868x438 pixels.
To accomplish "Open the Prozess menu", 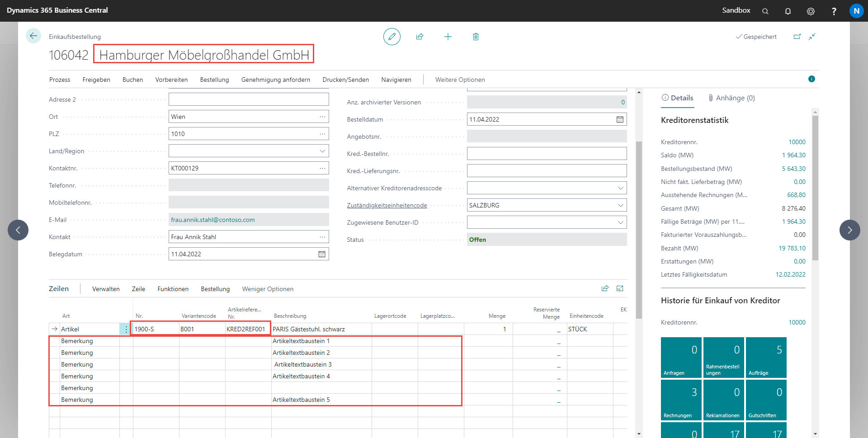I will click(x=60, y=80).
